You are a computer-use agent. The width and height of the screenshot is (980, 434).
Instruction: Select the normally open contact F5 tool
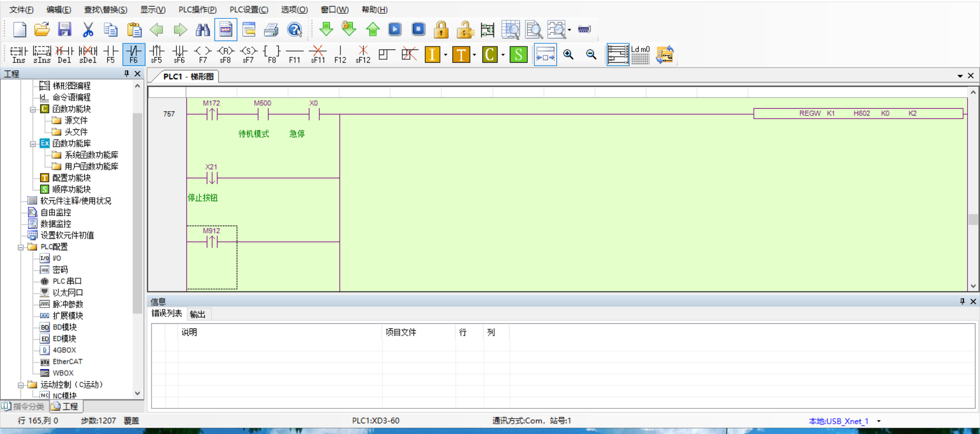click(111, 54)
